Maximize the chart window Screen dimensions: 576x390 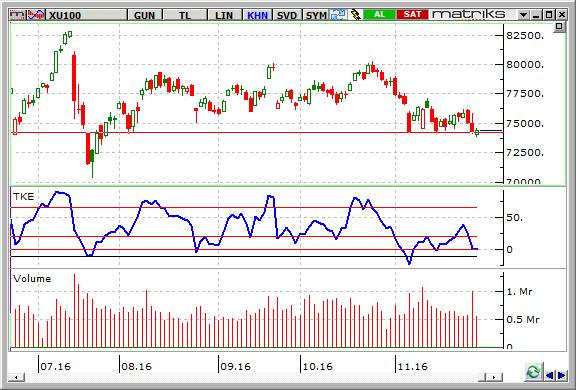point(549,15)
